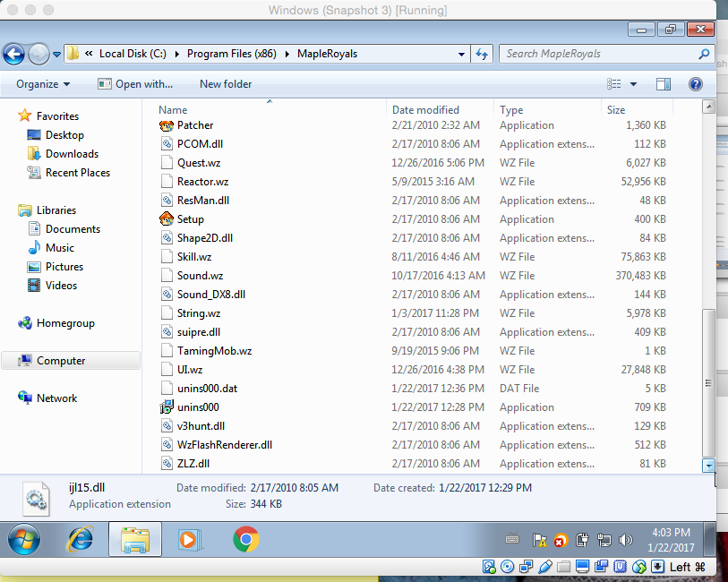Change your view icon button
The width and height of the screenshot is (728, 582).
tap(613, 84)
